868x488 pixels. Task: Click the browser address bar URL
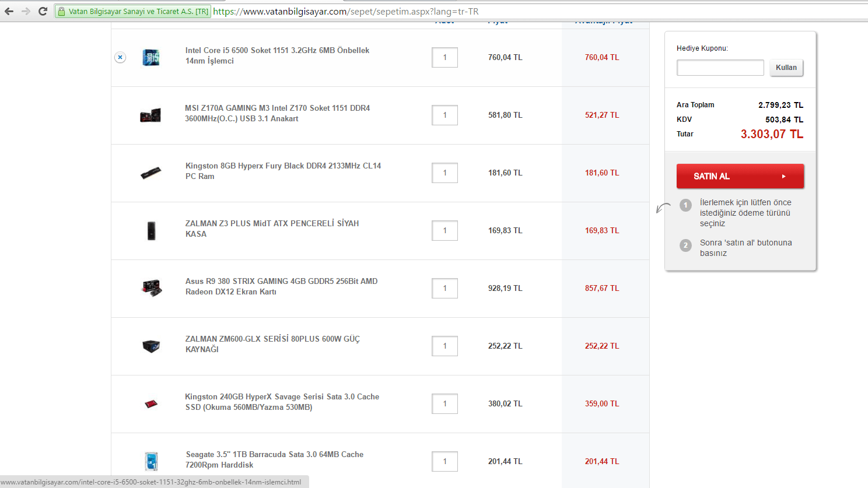coord(345,11)
